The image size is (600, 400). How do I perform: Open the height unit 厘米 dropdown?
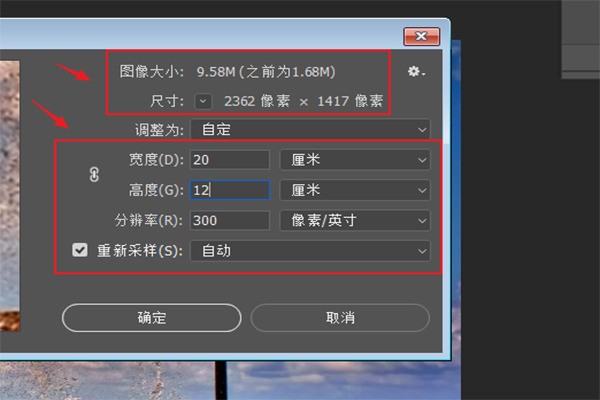pos(355,190)
